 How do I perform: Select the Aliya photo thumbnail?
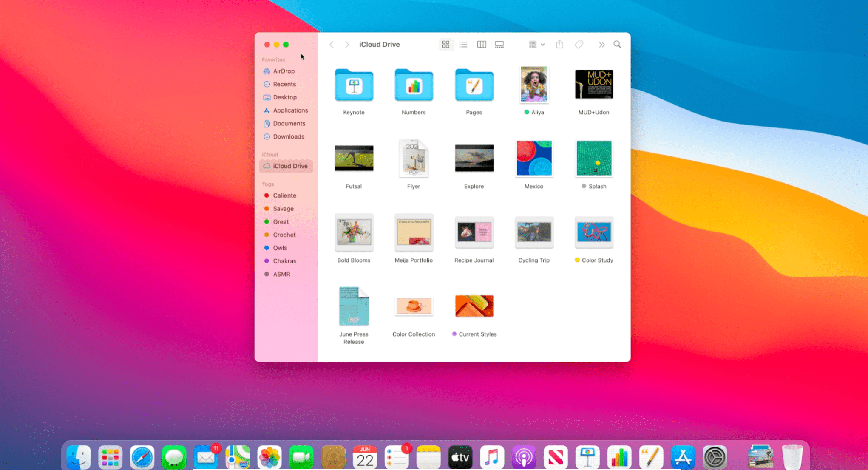[x=534, y=84]
